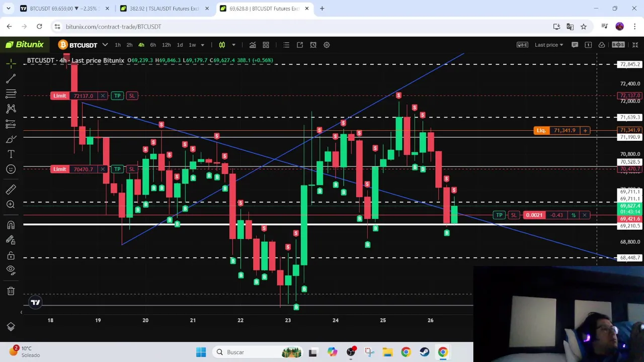
Task: Reload the page
Action: (39, 27)
